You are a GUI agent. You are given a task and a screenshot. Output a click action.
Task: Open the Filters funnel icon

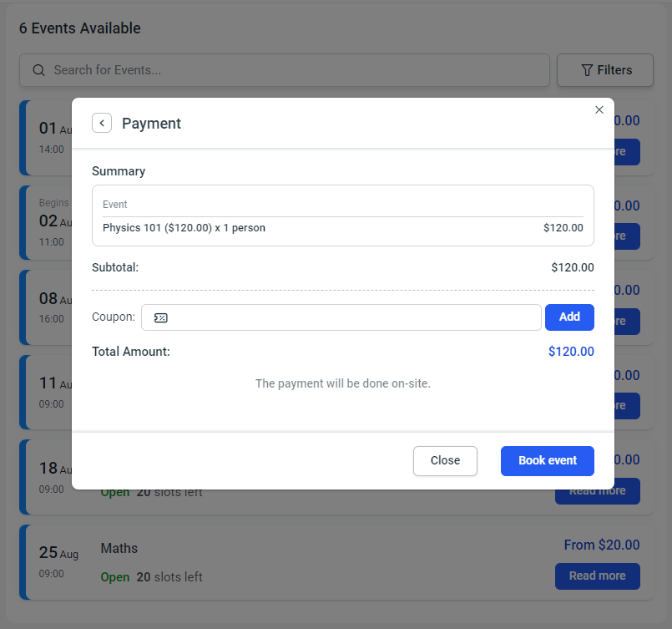(587, 70)
